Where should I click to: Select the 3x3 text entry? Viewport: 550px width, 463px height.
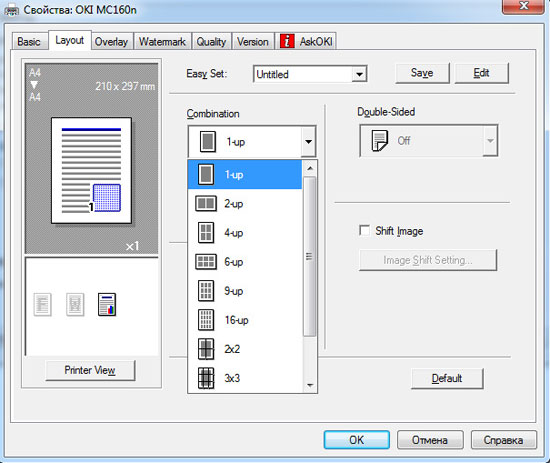tap(232, 378)
